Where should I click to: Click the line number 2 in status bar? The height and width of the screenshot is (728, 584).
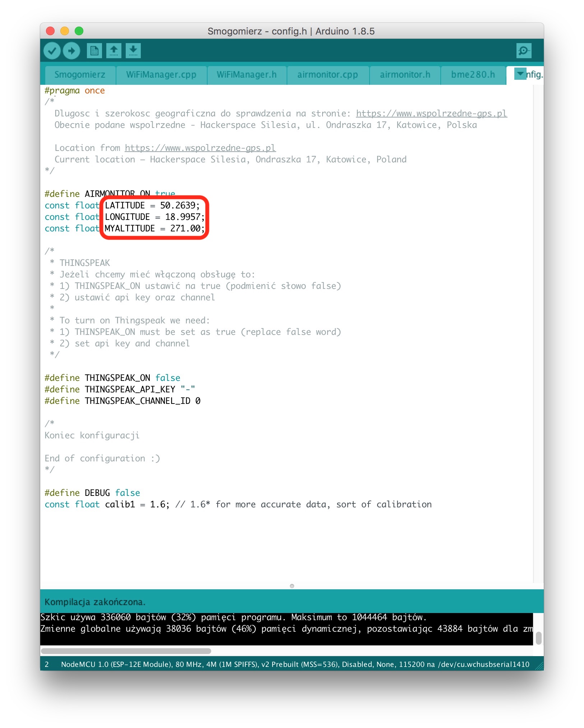tap(47, 664)
